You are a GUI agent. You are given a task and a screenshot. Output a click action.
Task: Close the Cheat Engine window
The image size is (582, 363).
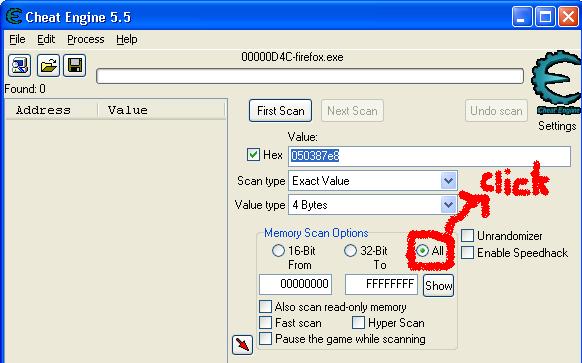tap(568, 17)
